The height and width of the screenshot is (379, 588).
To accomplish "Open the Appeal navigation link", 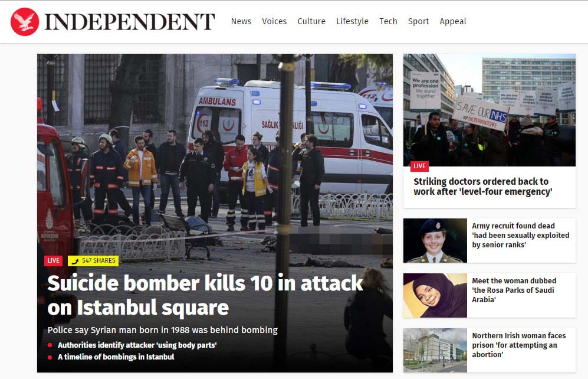I will pyautogui.click(x=452, y=21).
